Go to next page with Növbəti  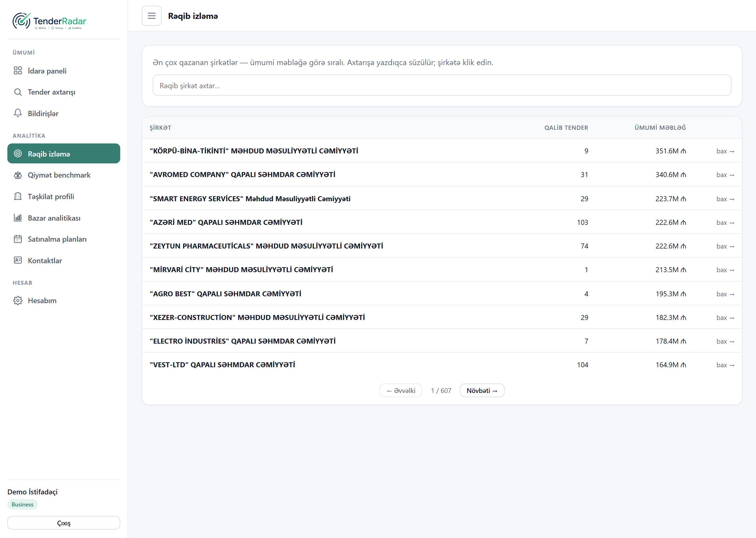pos(482,391)
